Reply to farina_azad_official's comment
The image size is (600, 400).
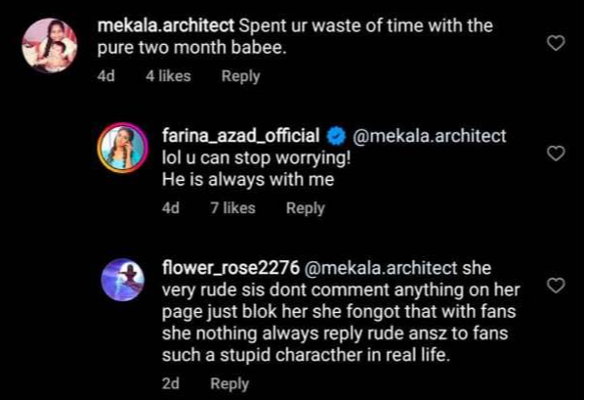305,208
